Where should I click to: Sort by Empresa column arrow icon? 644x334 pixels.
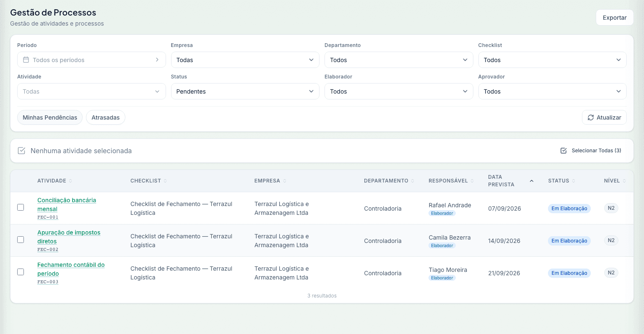click(285, 181)
